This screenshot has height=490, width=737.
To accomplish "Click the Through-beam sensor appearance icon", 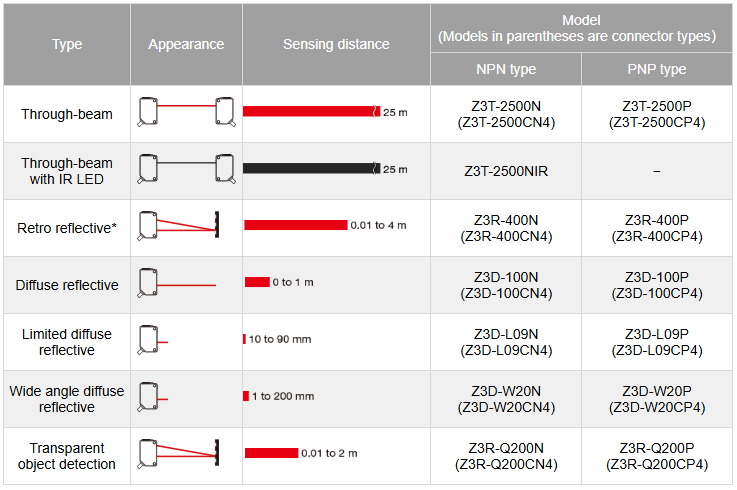I will (186, 113).
